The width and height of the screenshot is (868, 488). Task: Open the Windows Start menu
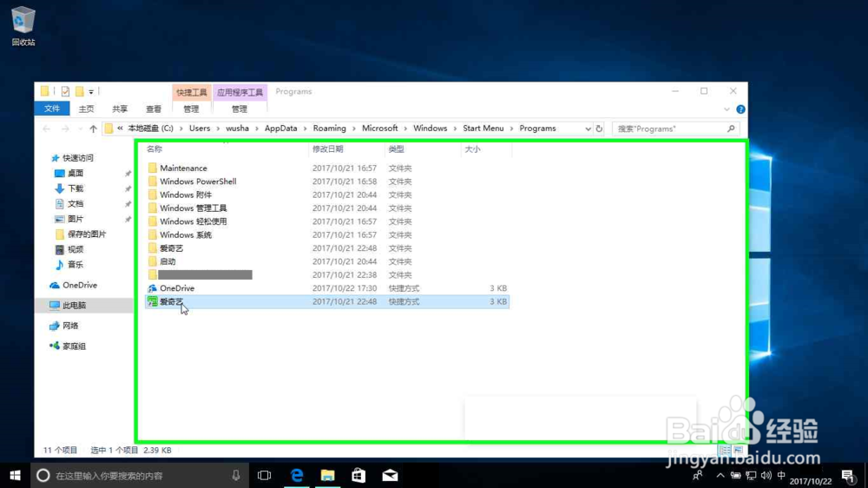tap(15, 475)
